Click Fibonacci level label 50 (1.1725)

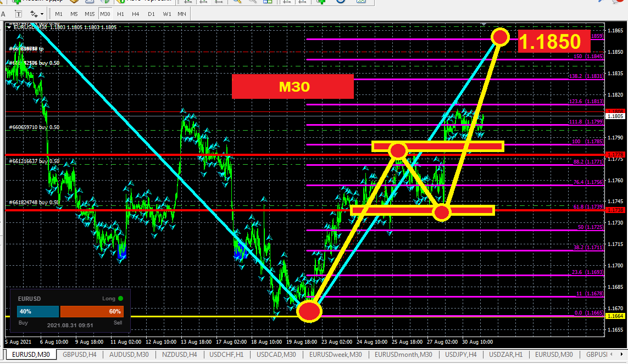click(x=590, y=227)
